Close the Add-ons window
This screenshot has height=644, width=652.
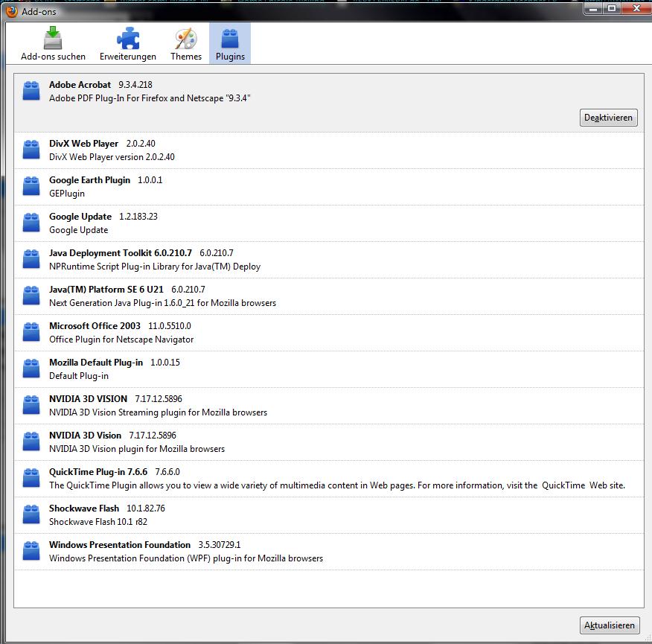636,8
